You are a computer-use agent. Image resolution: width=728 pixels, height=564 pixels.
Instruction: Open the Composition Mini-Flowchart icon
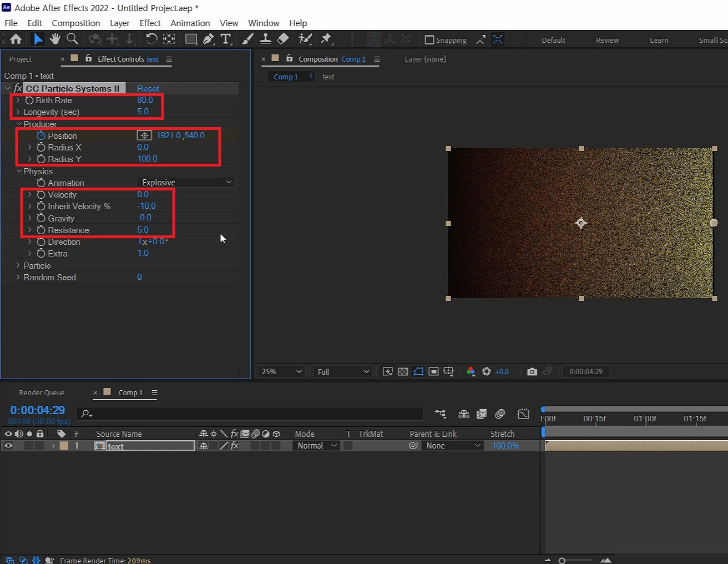pyautogui.click(x=440, y=414)
